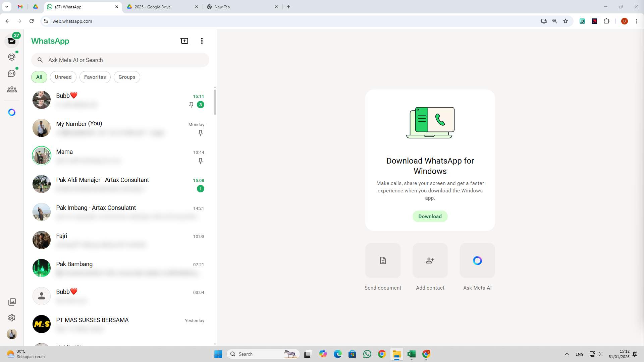Click the Send document tile
This screenshot has height=362, width=644.
click(x=383, y=260)
